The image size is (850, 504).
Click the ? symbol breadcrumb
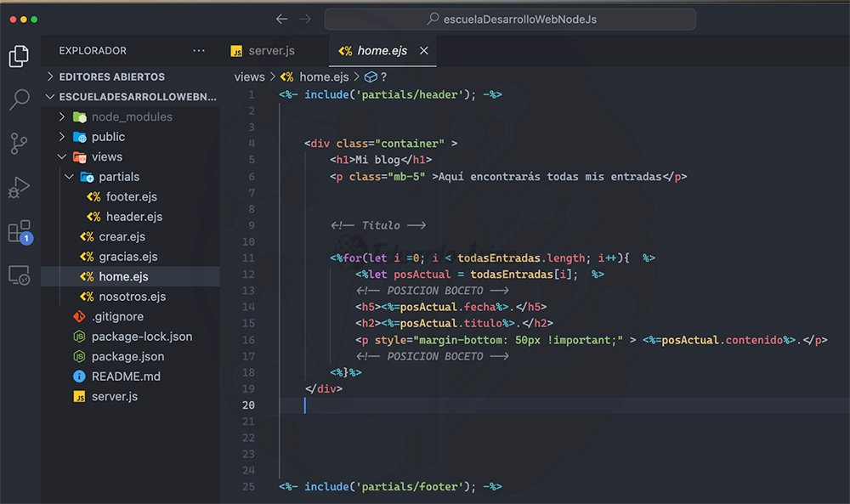pos(384,77)
